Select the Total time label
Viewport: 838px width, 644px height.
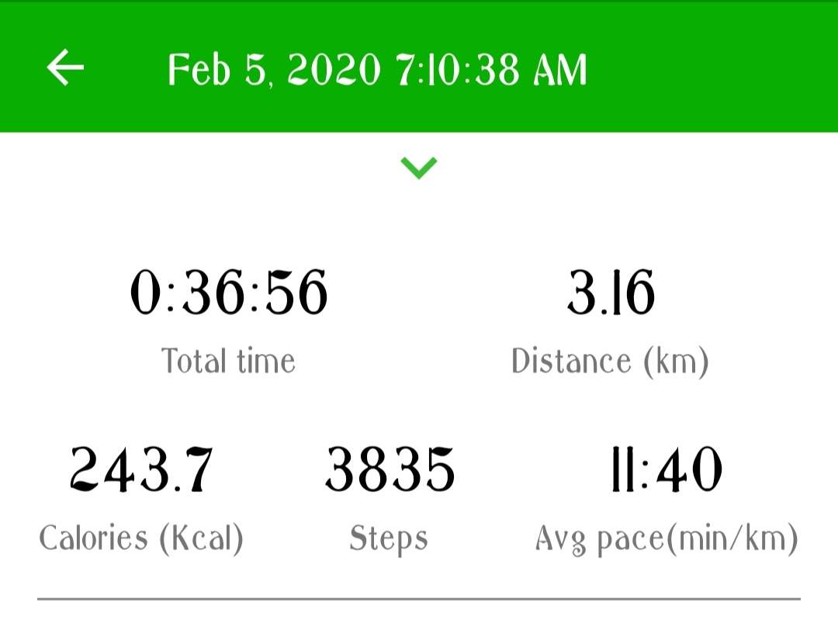228,362
